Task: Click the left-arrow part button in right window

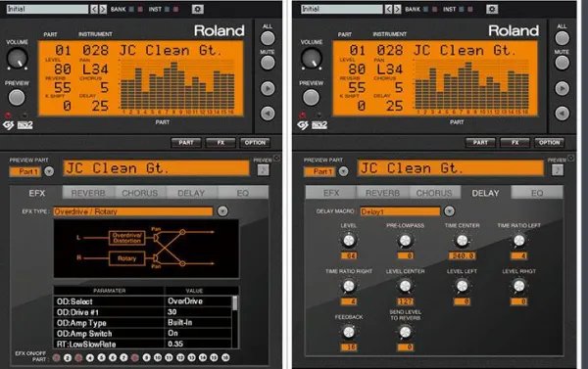Action: click(x=562, y=114)
